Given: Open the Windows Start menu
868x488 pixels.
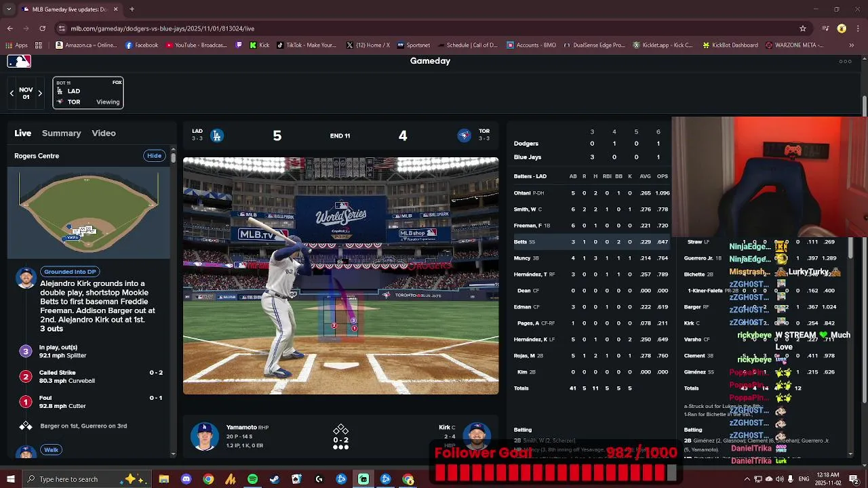Looking at the screenshot, I should coord(11,479).
